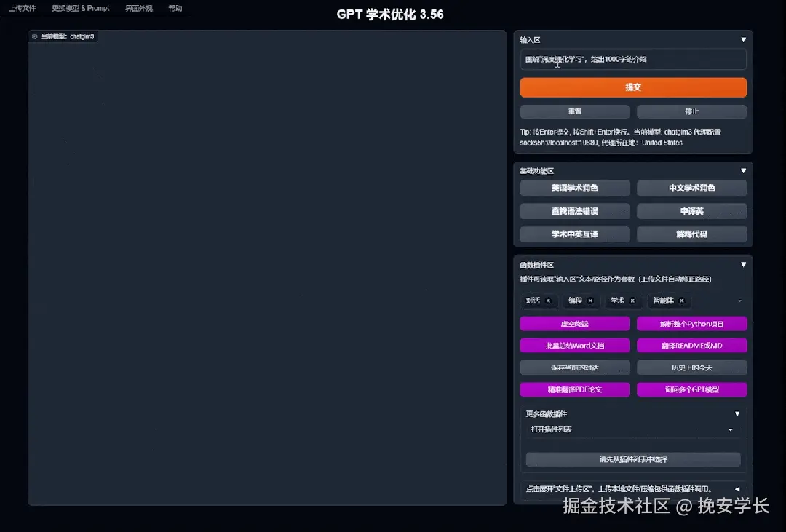The image size is (786, 532).
Task: Launch the 虚空终端 plugin
Action: pos(574,322)
